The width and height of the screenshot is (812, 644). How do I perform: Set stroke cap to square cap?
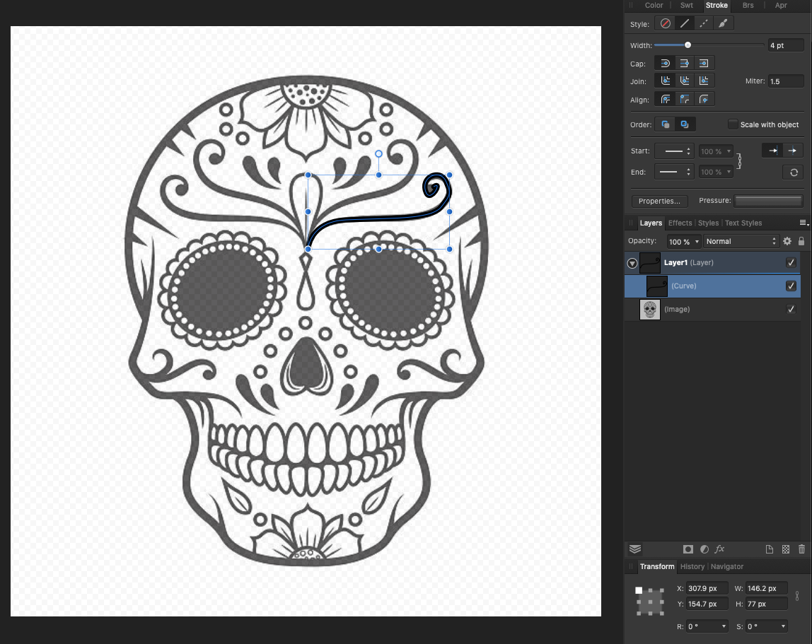(x=704, y=64)
